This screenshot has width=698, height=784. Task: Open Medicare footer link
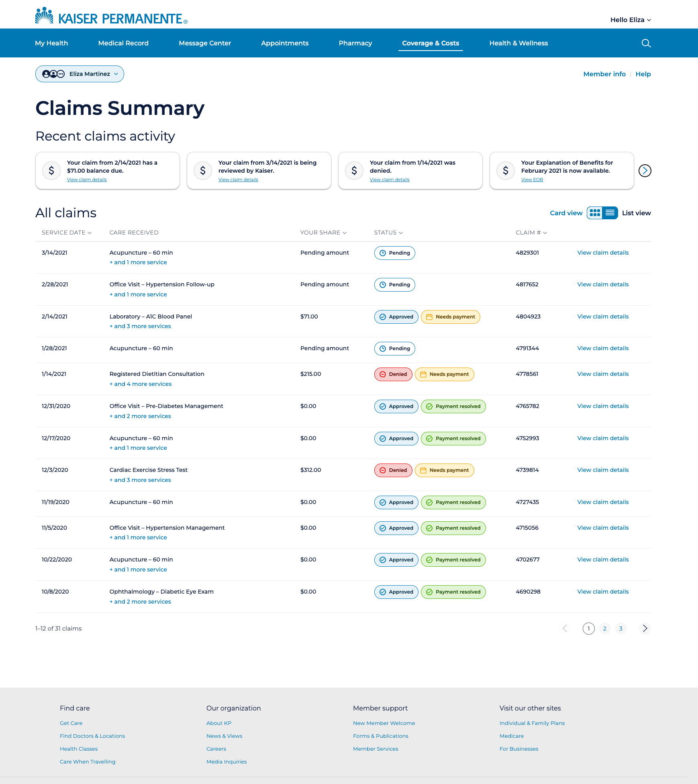(511, 736)
